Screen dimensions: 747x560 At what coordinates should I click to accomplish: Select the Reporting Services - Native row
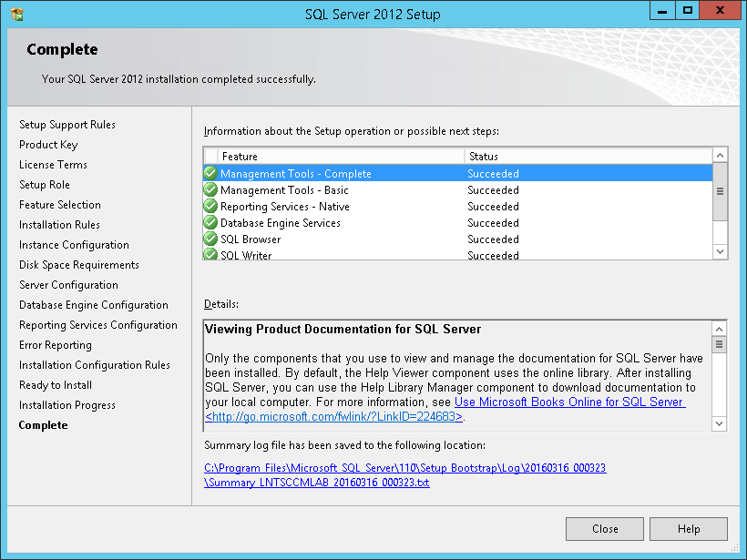point(458,206)
